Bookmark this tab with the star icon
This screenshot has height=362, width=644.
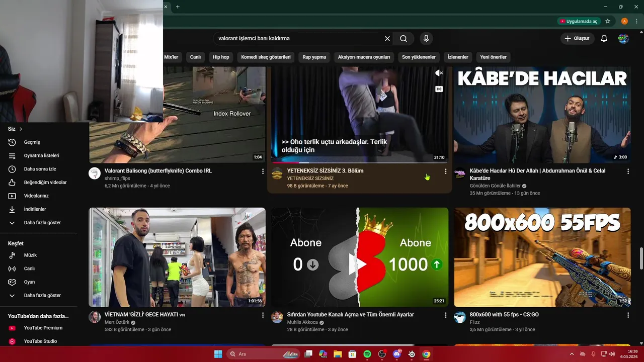(x=608, y=21)
